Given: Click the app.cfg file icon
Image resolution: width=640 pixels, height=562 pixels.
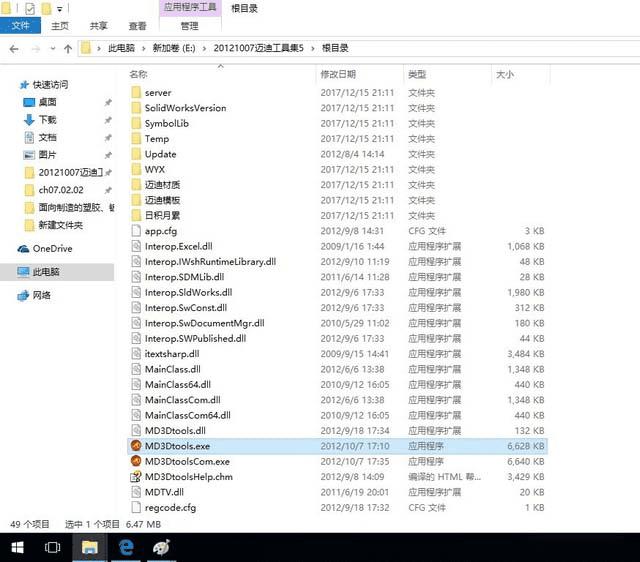Looking at the screenshot, I should click(136, 231).
